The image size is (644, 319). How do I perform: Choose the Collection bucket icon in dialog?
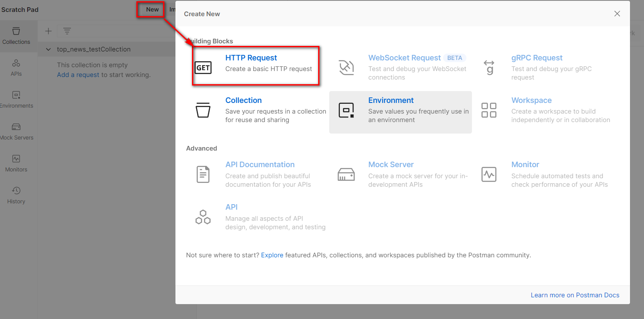tap(203, 110)
